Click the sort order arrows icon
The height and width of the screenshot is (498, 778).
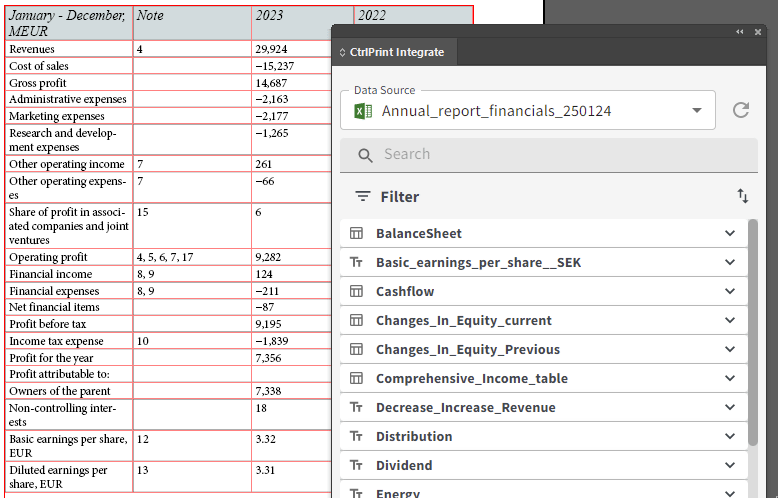[743, 196]
